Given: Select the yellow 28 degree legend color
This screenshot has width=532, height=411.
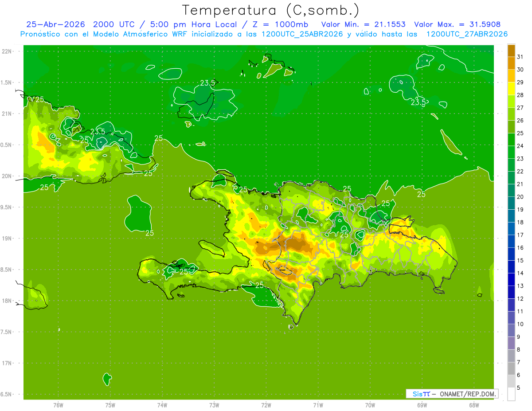Looking at the screenshot, I should pos(511,89).
